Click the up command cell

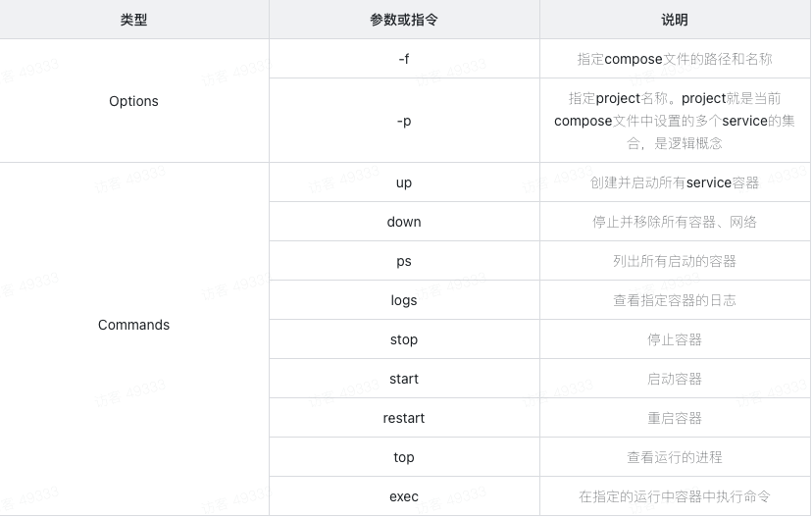pos(403,182)
